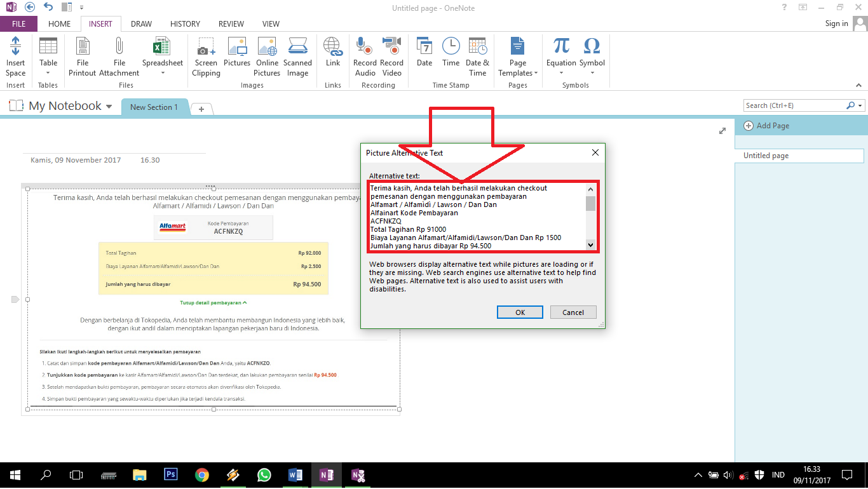Image resolution: width=868 pixels, height=489 pixels.
Task: Switch to the VIEW tab
Action: click(x=271, y=24)
